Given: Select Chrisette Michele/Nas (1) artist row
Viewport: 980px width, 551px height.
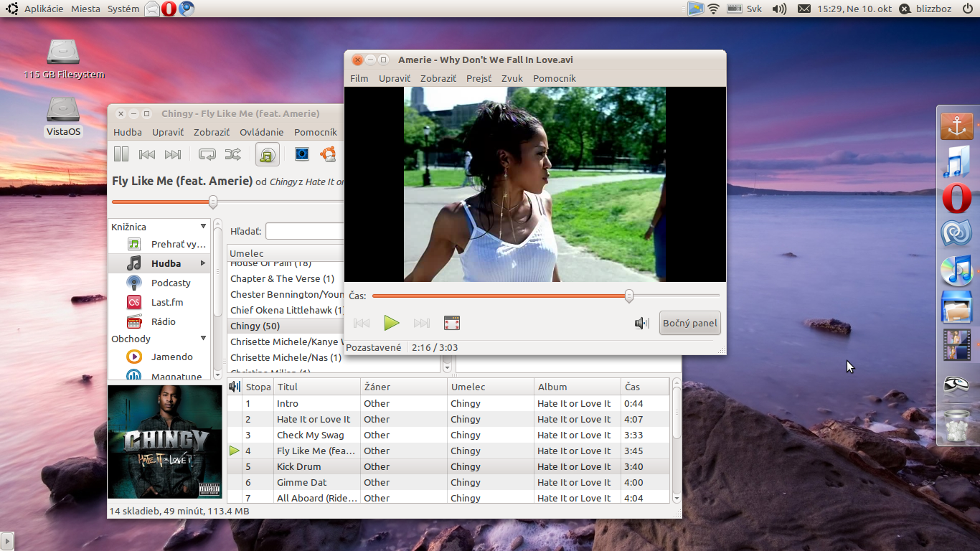Looking at the screenshot, I should [286, 357].
